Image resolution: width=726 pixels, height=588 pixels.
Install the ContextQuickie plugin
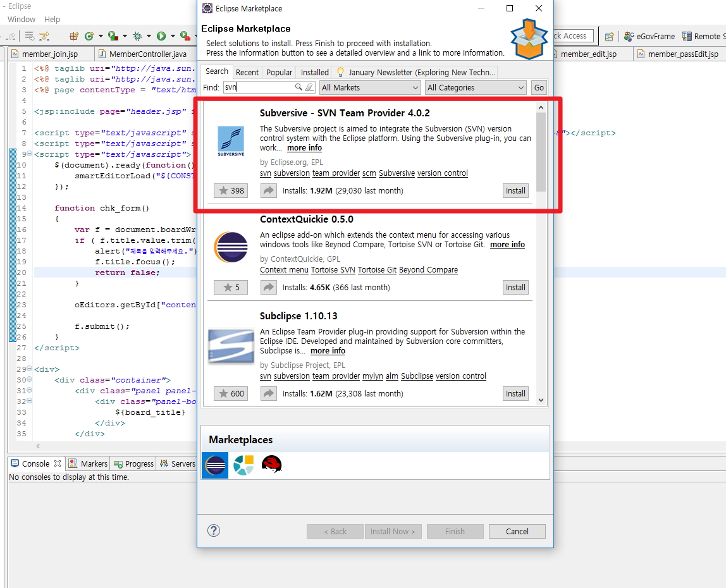[x=515, y=288]
